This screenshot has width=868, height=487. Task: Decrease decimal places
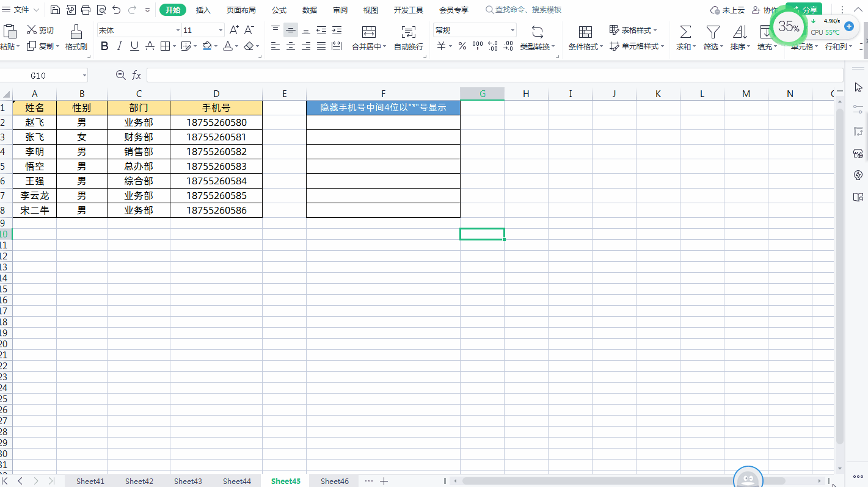[508, 46]
